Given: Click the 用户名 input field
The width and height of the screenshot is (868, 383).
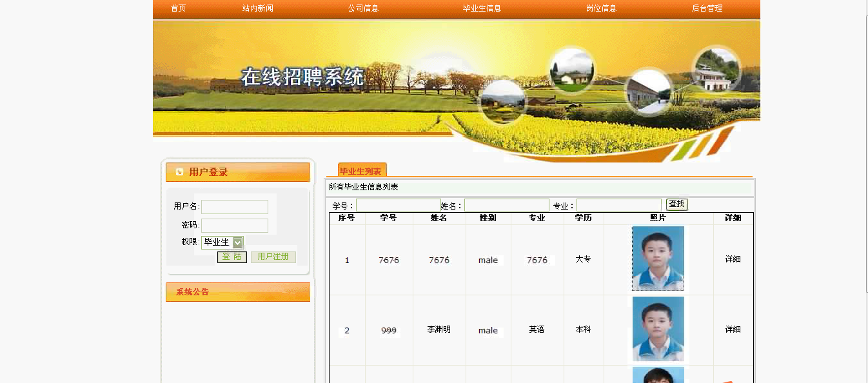Looking at the screenshot, I should 235,207.
